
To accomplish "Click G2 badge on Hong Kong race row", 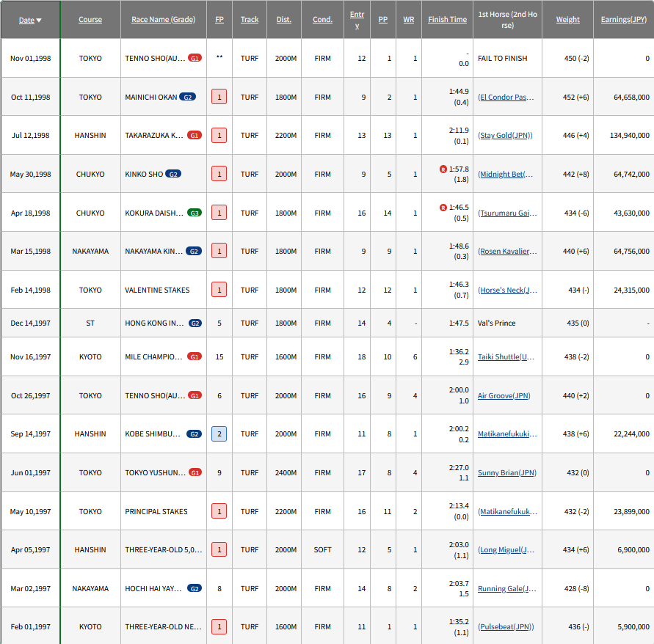I will (195, 323).
